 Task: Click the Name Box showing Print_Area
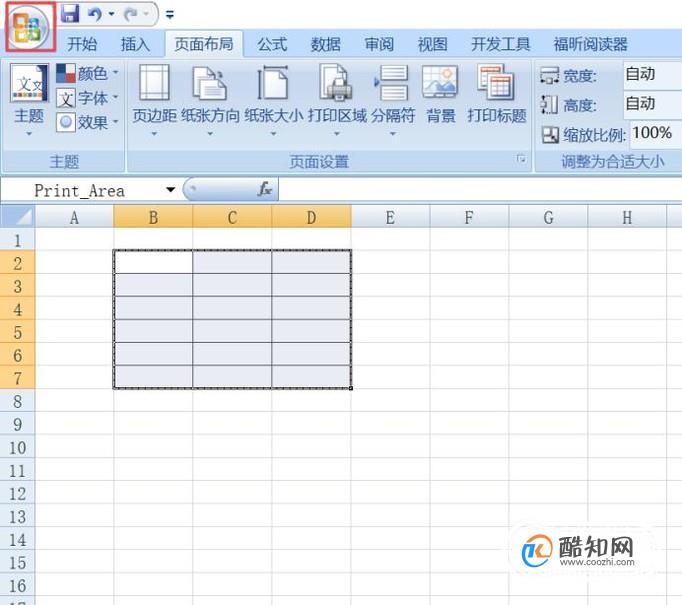coord(82,190)
